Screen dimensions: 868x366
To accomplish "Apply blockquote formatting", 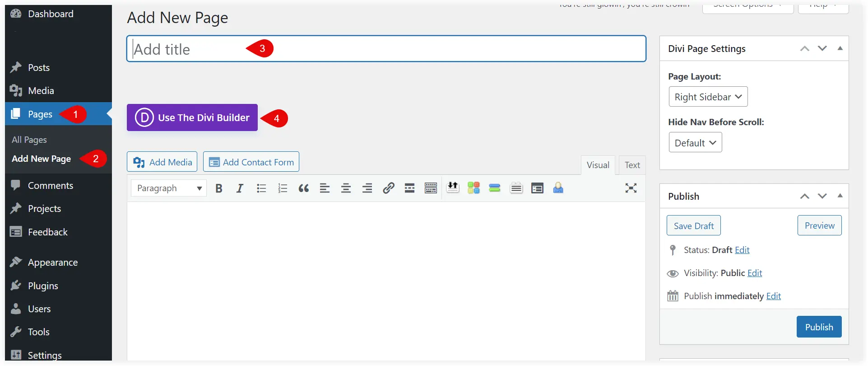I will 304,188.
